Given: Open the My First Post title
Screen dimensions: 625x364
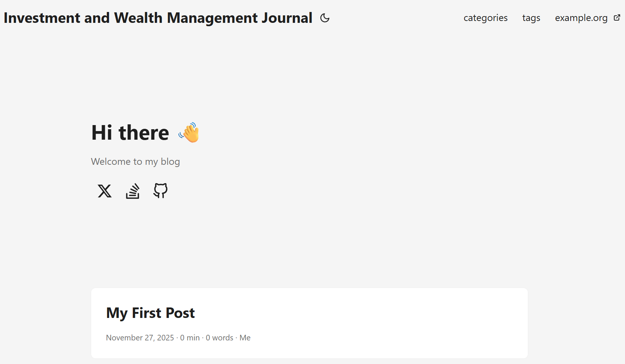Looking at the screenshot, I should pyautogui.click(x=150, y=313).
